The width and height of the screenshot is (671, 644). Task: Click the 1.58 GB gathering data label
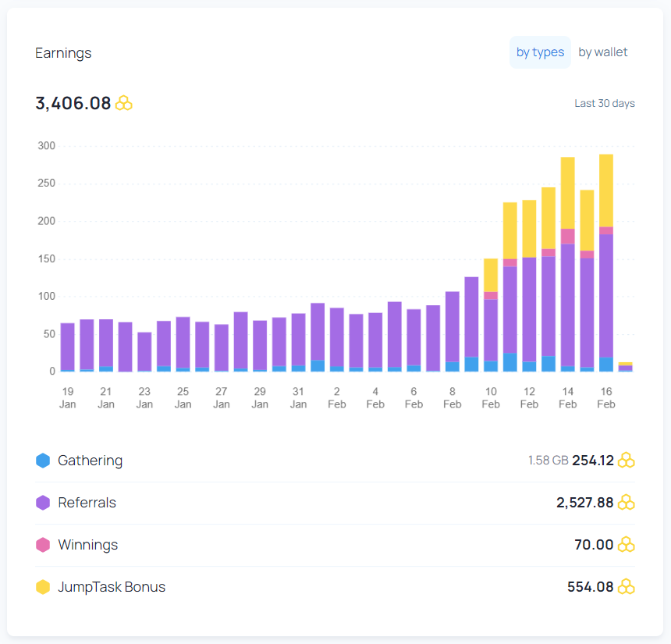pyautogui.click(x=549, y=461)
